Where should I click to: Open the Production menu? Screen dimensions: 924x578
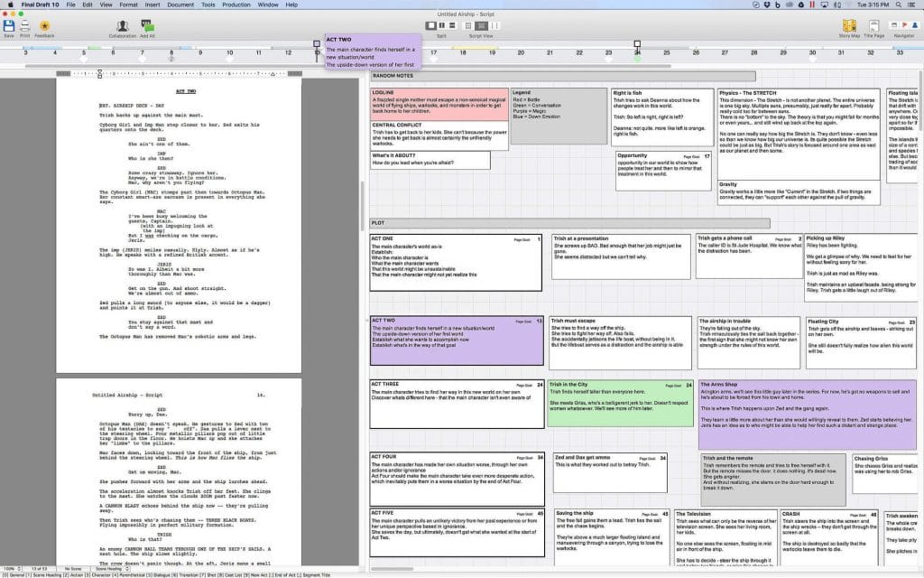[236, 5]
